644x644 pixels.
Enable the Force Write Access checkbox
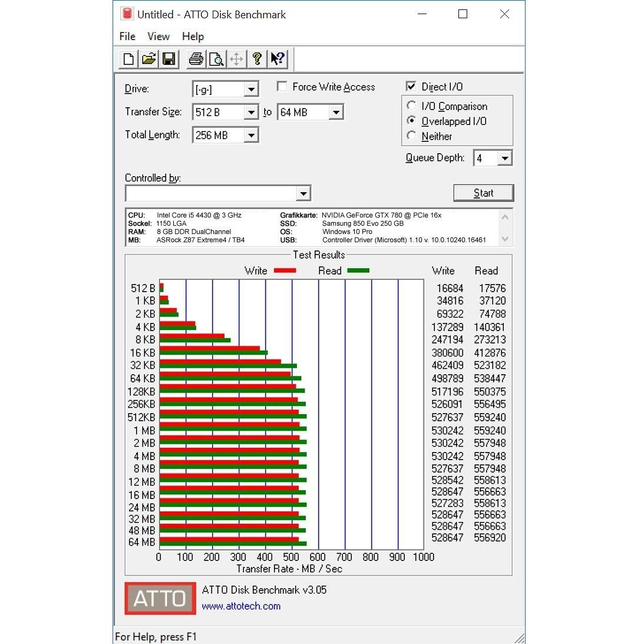click(282, 87)
